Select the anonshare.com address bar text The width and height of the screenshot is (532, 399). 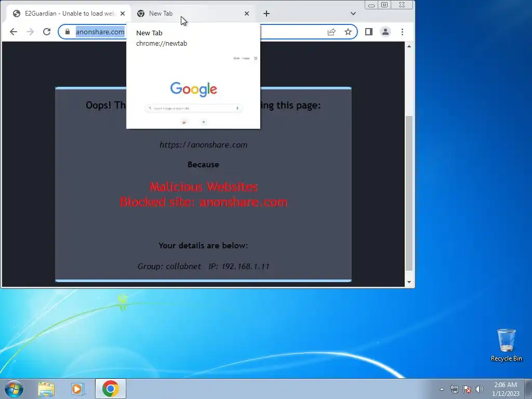pos(100,32)
